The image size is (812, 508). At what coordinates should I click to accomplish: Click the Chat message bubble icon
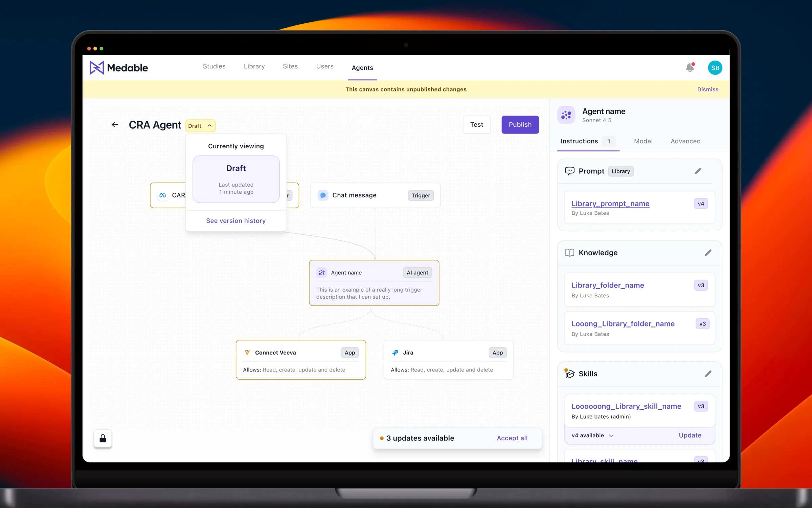[x=323, y=195]
